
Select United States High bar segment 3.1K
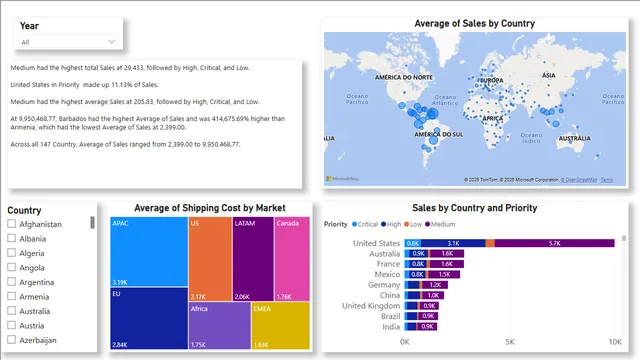tap(453, 243)
